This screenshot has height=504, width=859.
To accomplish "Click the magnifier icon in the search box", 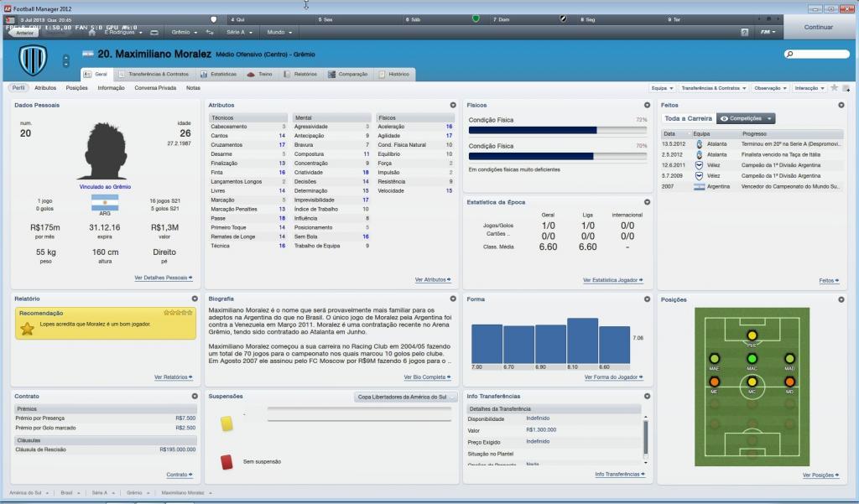I will tap(789, 55).
